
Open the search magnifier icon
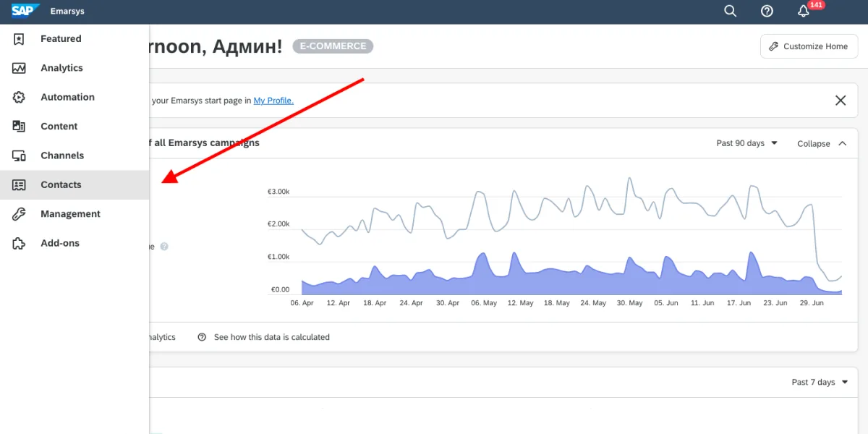(731, 11)
